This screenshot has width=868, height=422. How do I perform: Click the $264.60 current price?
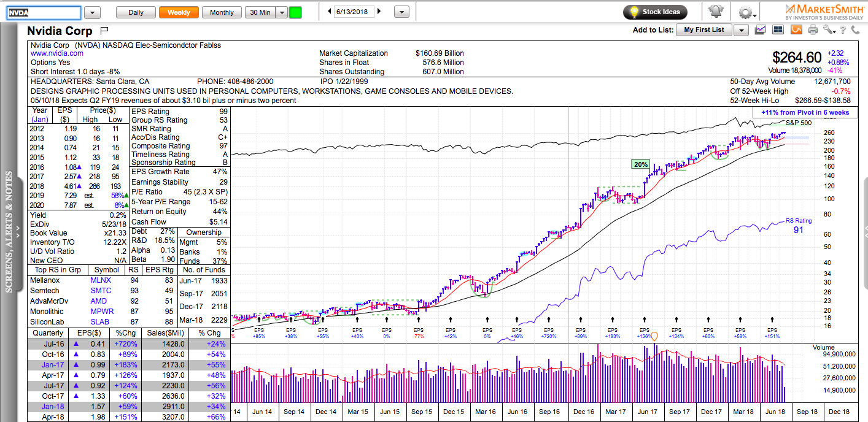point(797,58)
